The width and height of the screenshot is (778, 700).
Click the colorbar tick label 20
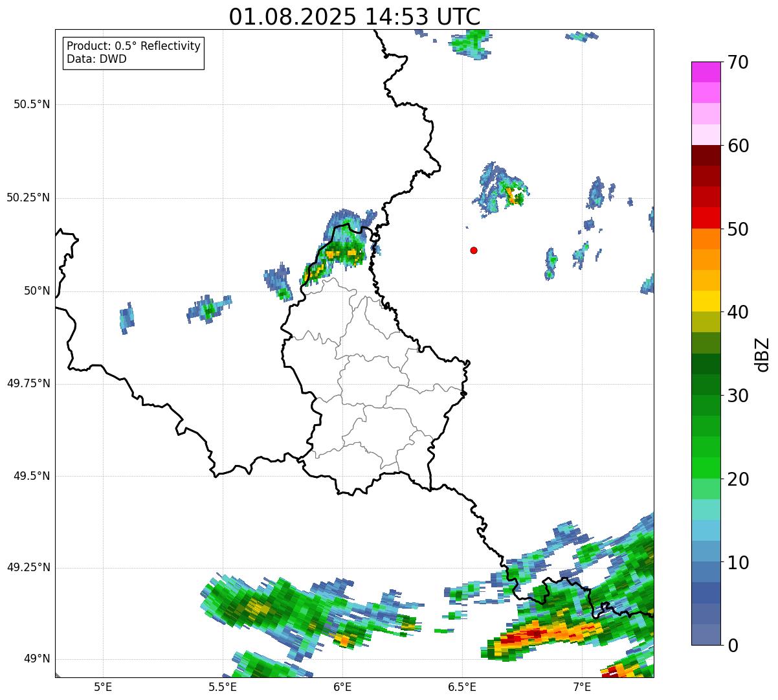point(739,479)
